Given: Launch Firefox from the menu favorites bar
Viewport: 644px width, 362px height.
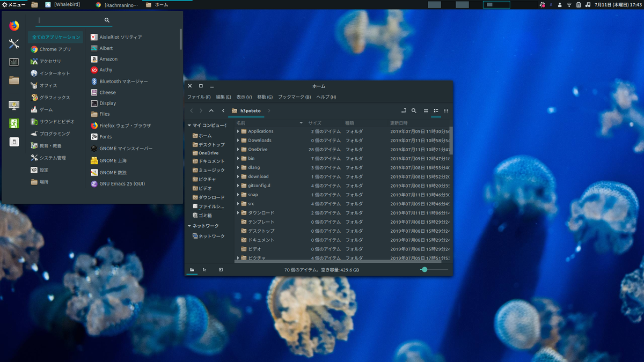Looking at the screenshot, I should (x=14, y=26).
